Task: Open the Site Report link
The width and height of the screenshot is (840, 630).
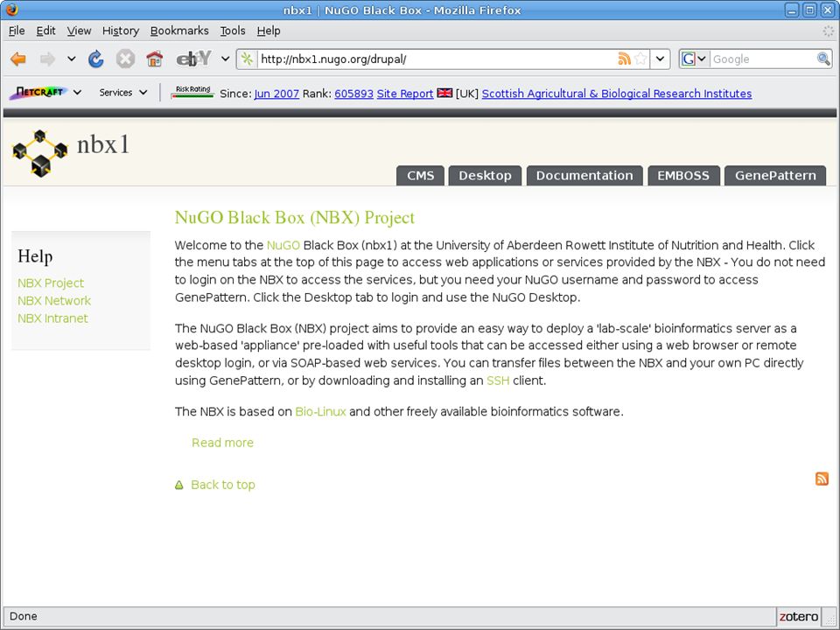Action: pyautogui.click(x=405, y=94)
